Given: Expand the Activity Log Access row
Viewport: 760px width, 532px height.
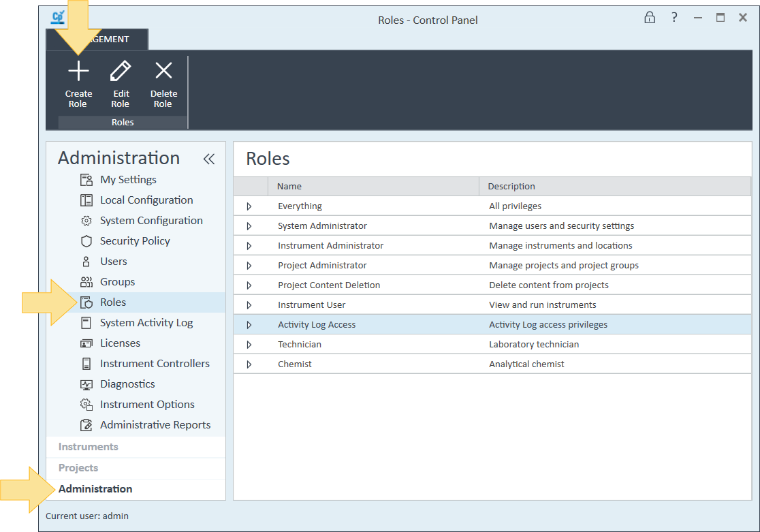Looking at the screenshot, I should [x=249, y=325].
